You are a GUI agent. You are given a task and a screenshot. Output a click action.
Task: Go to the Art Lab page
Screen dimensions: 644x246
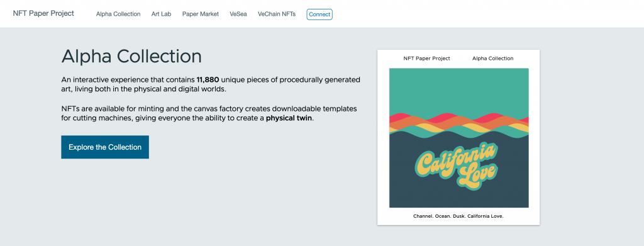162,14
